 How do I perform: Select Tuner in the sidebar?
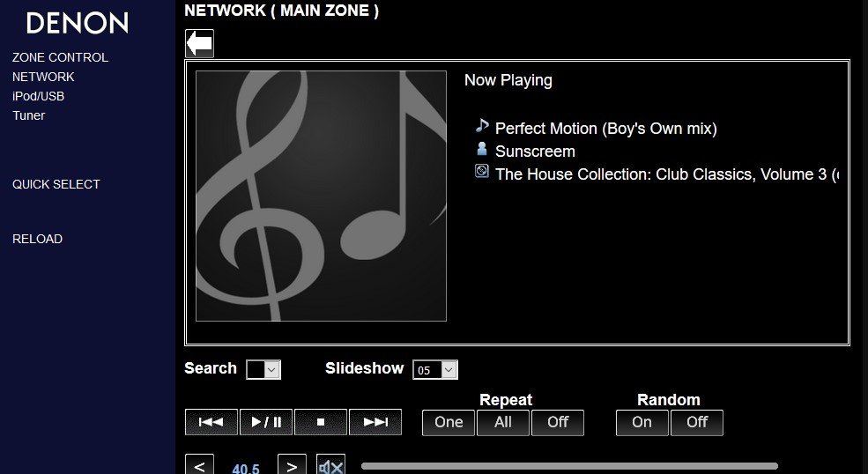29,115
